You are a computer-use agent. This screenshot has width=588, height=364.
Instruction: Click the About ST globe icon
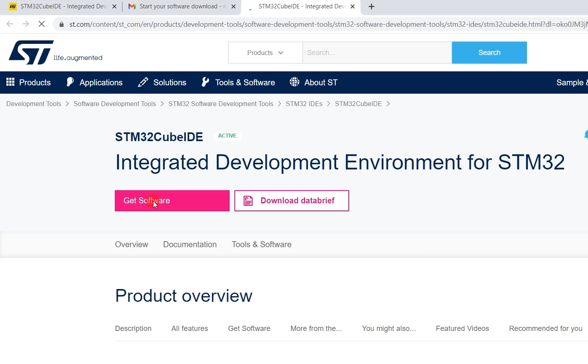pos(295,82)
